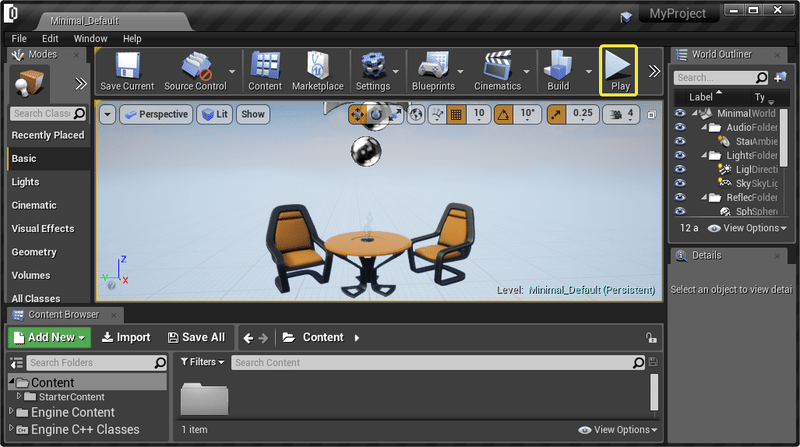Open Source Control toolbar icon

tap(195, 71)
